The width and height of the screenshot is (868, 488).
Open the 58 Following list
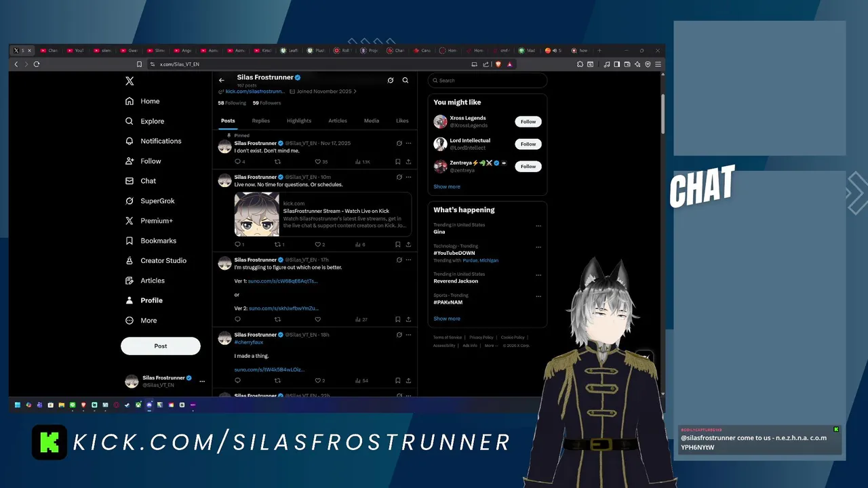tap(232, 103)
